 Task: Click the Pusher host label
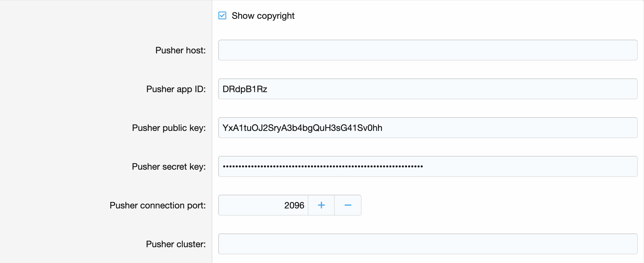pyautogui.click(x=180, y=50)
